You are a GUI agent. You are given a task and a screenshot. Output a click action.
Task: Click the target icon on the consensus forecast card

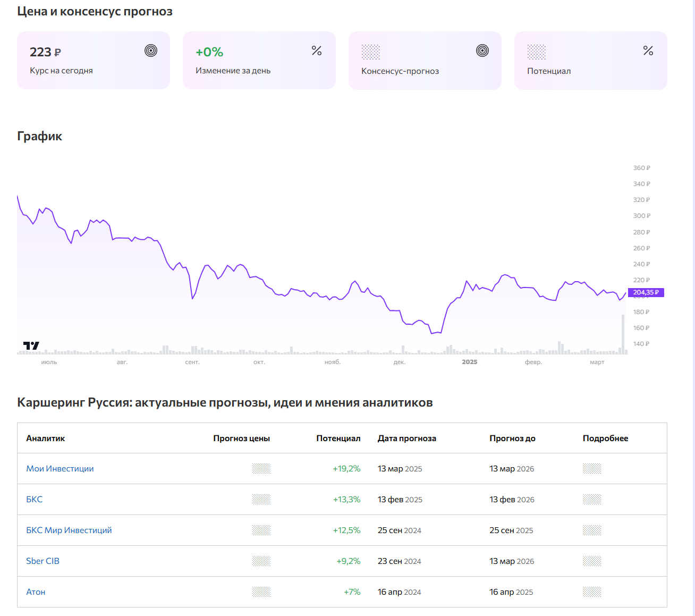click(482, 50)
